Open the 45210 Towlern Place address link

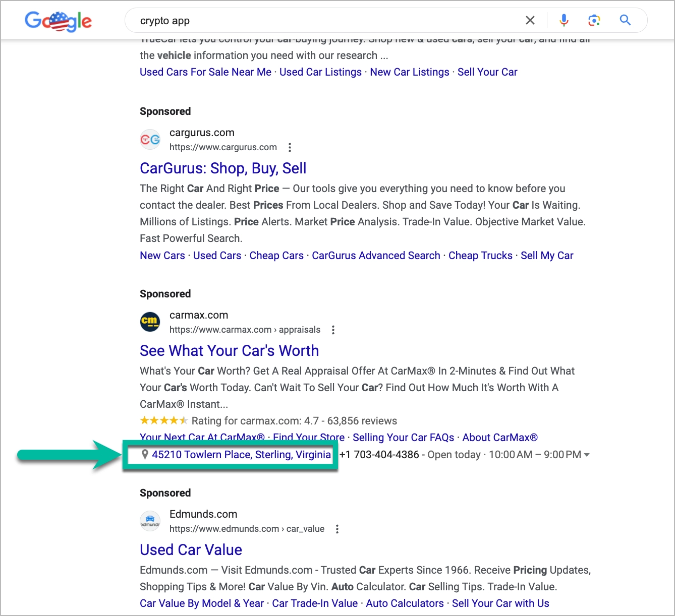coord(240,454)
